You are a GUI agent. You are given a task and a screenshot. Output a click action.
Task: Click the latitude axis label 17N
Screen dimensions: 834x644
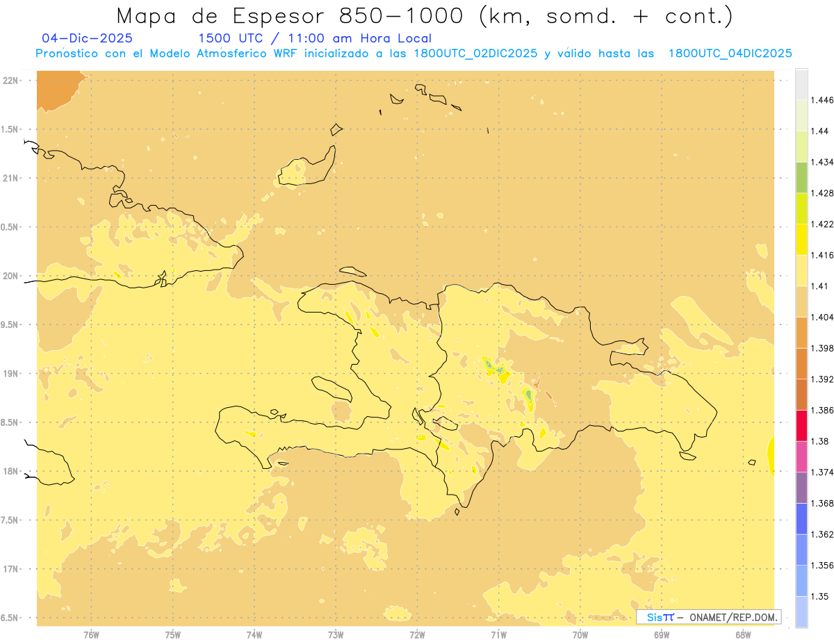(x=12, y=569)
